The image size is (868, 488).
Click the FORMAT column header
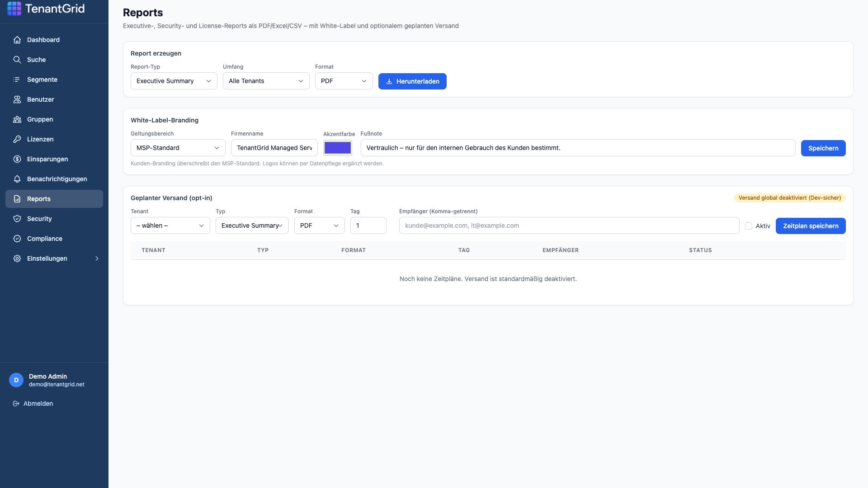click(354, 250)
